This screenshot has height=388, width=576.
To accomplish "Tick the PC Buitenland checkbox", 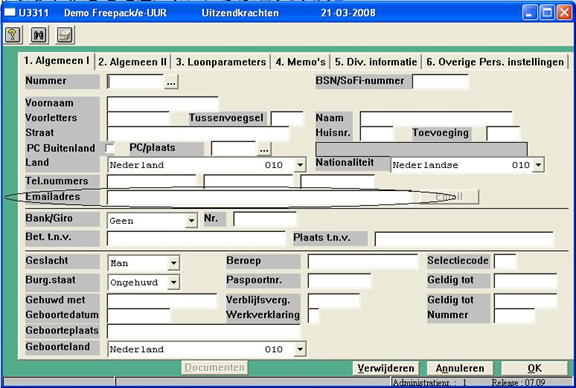I will tap(110, 148).
